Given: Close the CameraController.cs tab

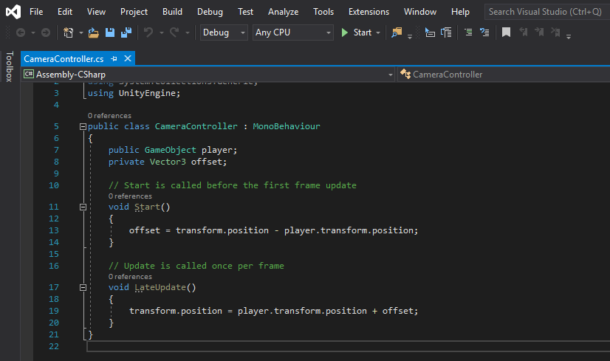Looking at the screenshot, I should pyautogui.click(x=128, y=59).
